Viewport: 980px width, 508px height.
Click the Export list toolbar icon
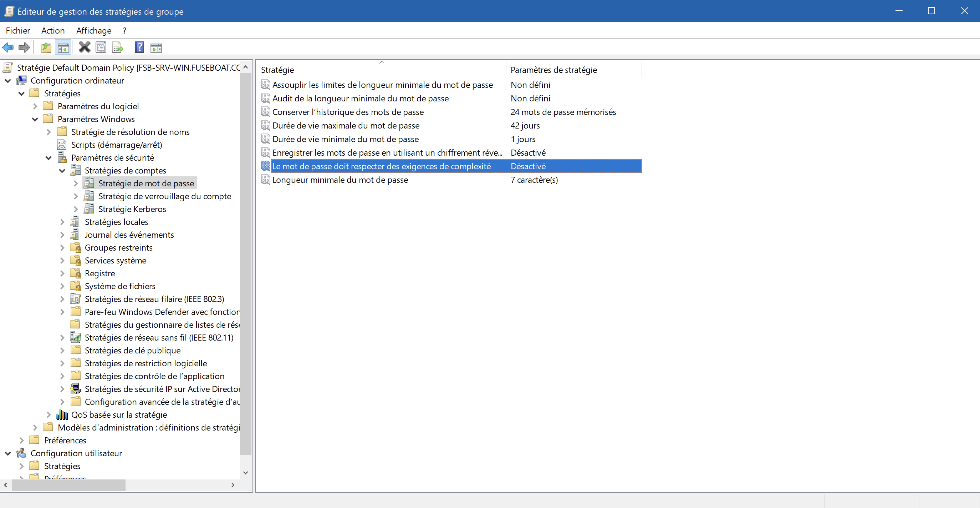tap(118, 47)
